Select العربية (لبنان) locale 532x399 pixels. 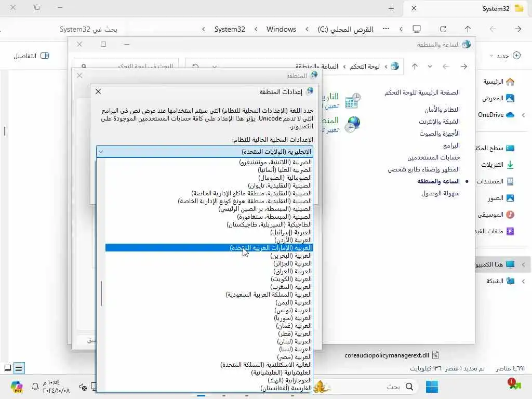coord(209,342)
